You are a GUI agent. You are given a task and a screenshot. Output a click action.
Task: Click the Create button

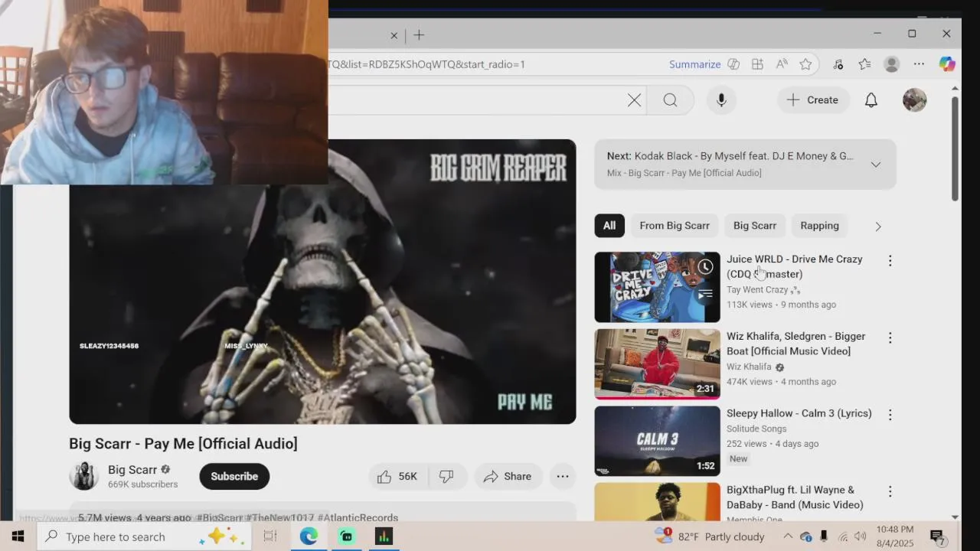(x=813, y=100)
